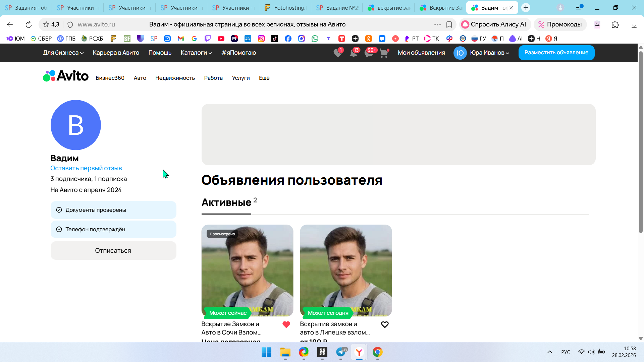Reload the page with the refresh icon
The width and height of the screenshot is (644, 362).
pos(29,24)
